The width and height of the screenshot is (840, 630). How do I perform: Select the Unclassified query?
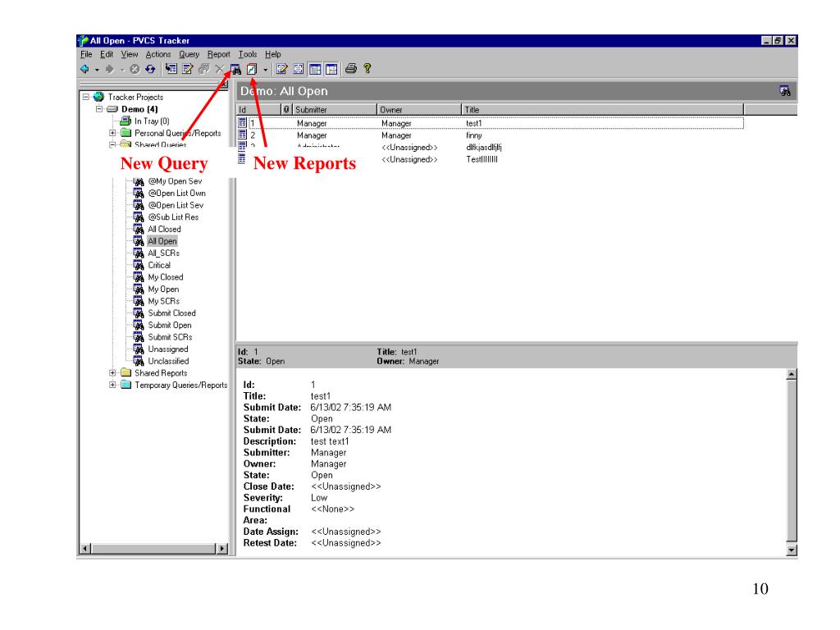[168, 361]
